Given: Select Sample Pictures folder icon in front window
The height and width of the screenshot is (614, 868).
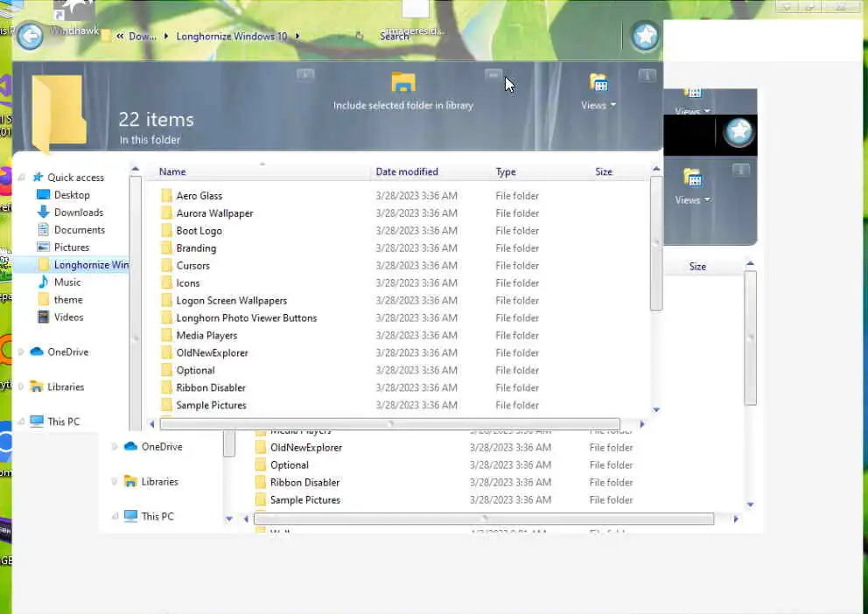Looking at the screenshot, I should [166, 405].
